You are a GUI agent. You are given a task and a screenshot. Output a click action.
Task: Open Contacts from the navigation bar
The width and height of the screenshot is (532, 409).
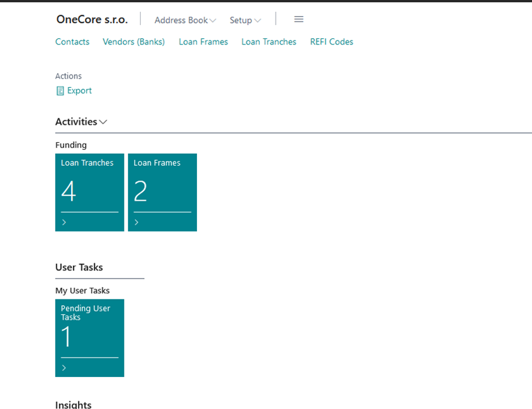[x=72, y=42]
